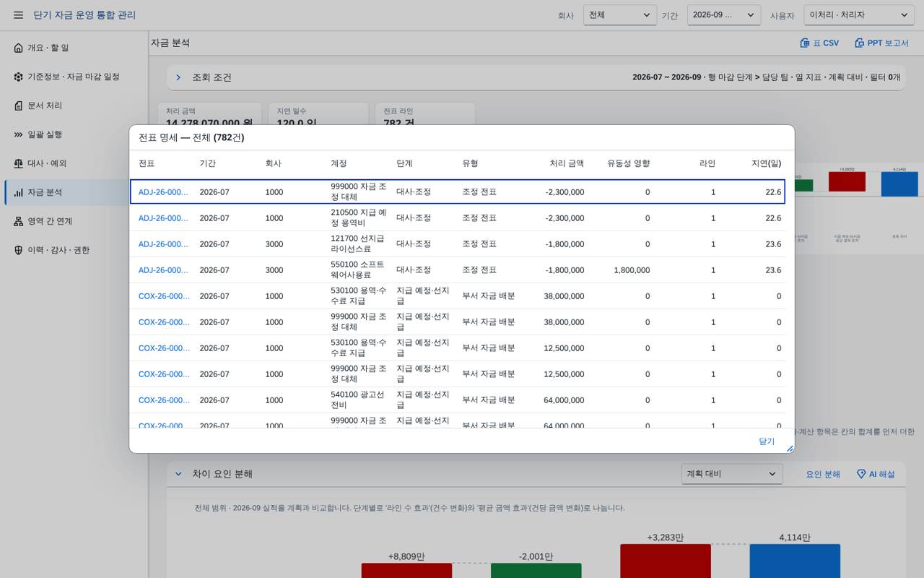Click the 개요 · 할 일 home icon
The width and height of the screenshot is (924, 578).
19,48
